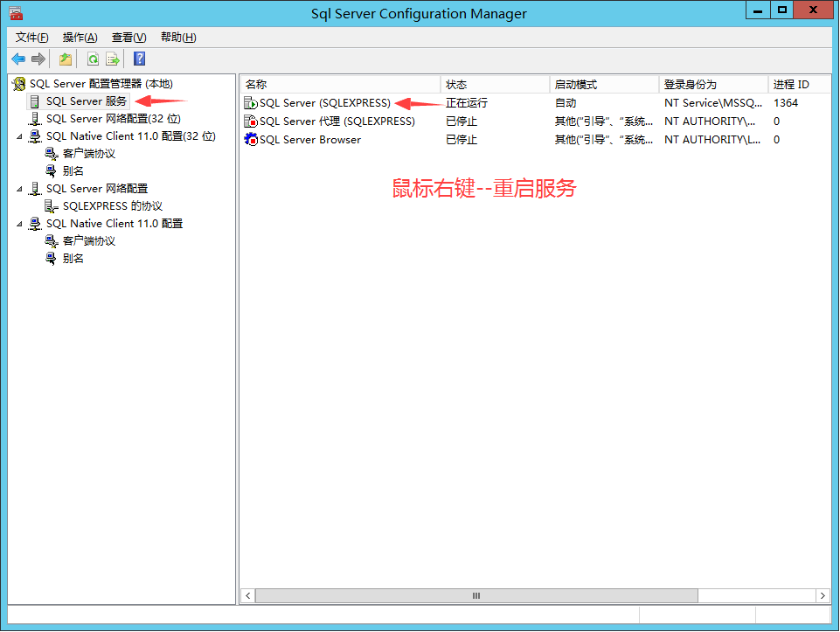Select the SQL Server 网络配置 tree item

pyautogui.click(x=96, y=189)
